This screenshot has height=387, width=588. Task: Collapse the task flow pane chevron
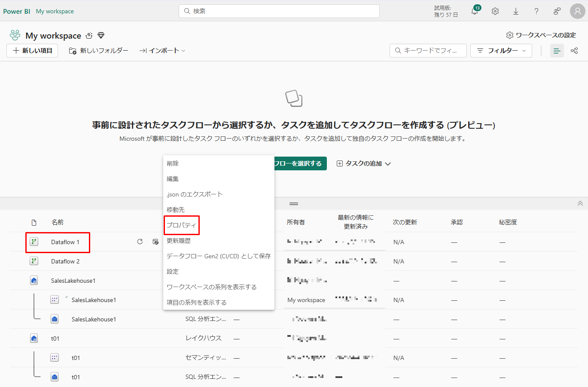580,203
